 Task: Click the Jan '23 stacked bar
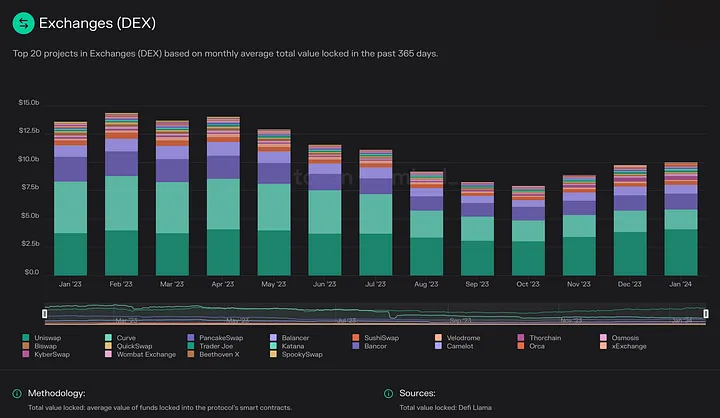[70, 198]
